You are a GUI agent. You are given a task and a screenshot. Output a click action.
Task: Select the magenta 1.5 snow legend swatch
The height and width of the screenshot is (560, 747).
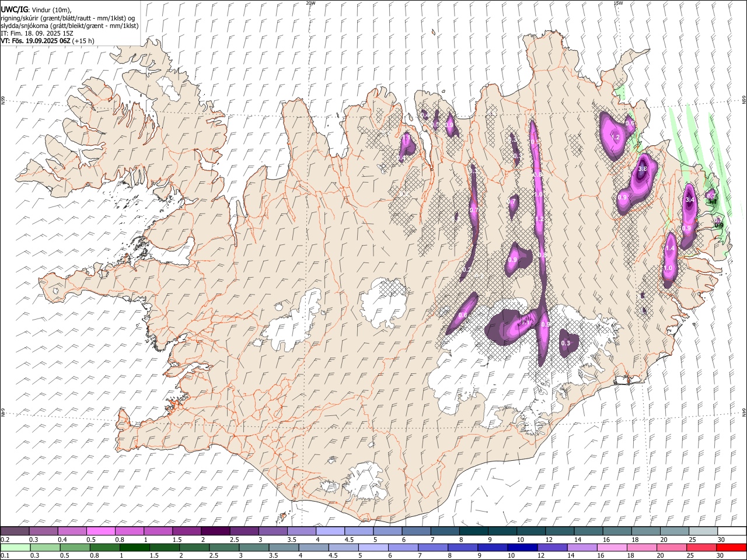click(187, 531)
